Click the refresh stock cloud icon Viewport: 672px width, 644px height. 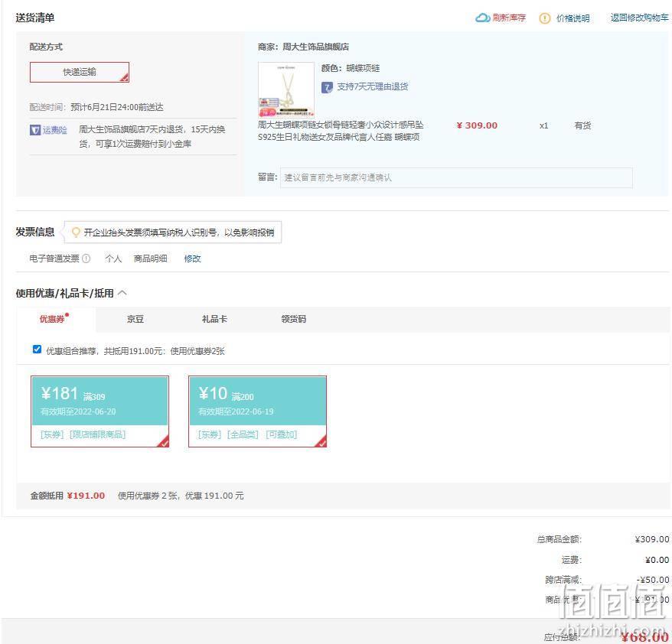click(x=483, y=18)
